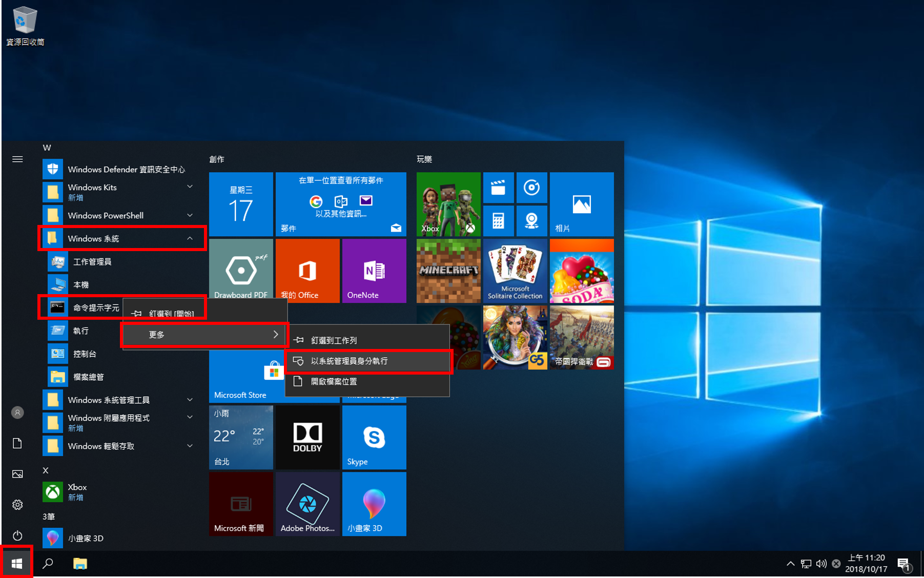Open the Power options icon
Screen dimensions: 924x578
point(17,535)
